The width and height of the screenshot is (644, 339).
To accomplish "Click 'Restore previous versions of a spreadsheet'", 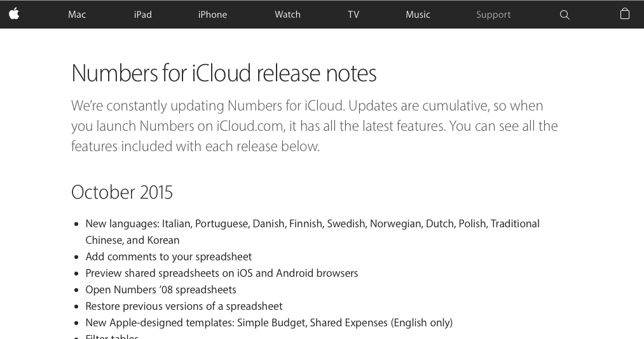I will [x=184, y=306].
